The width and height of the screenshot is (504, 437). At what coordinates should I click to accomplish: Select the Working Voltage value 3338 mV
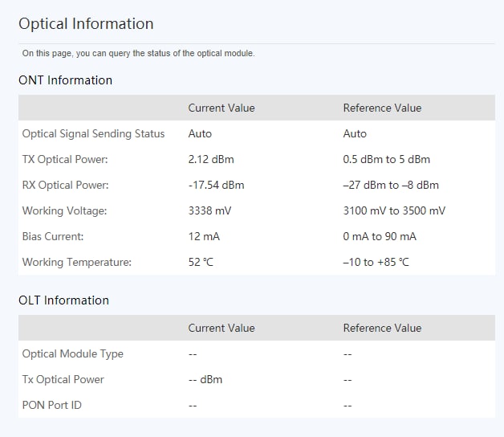[209, 210]
